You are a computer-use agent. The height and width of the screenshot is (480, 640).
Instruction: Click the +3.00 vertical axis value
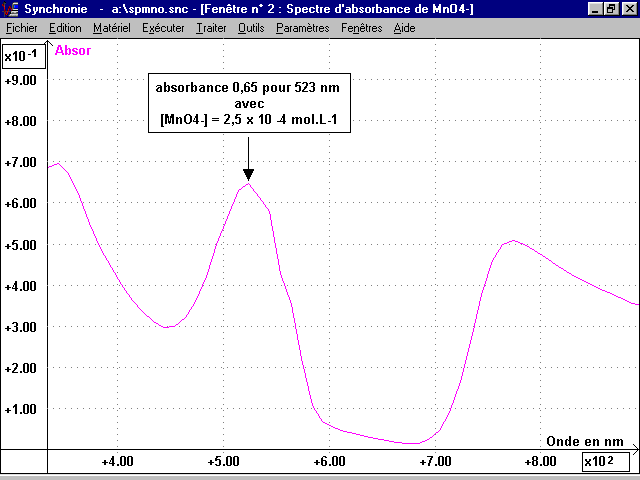pyautogui.click(x=20, y=327)
